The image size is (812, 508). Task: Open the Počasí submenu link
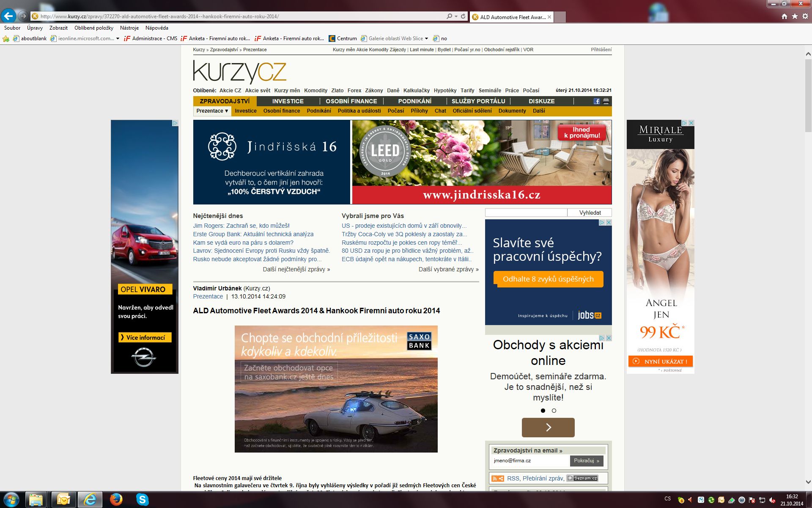tap(396, 111)
